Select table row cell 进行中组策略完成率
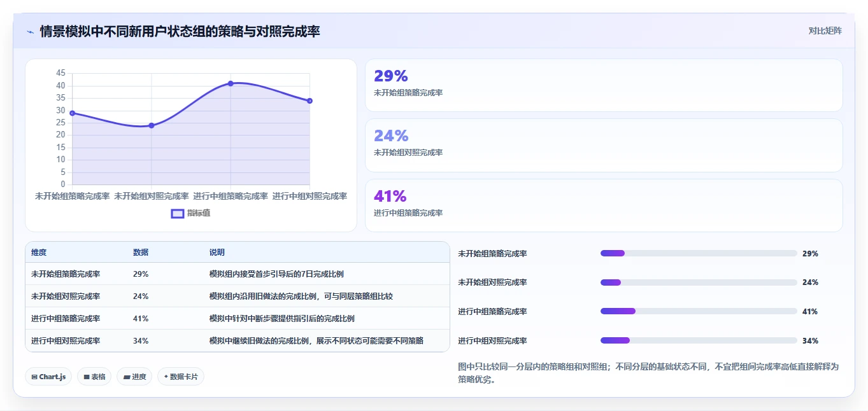This screenshot has height=411, width=868. (66, 319)
